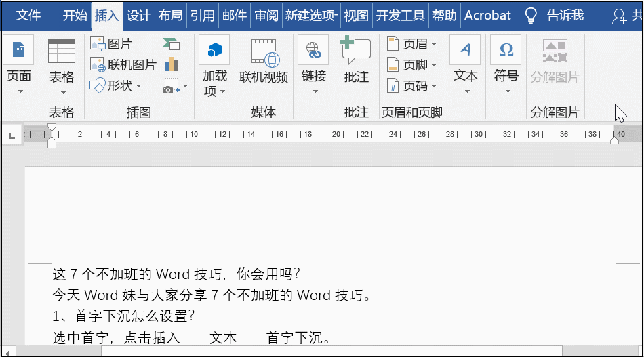
Task: Expand the 加载项 dropdown arrow
Action: click(222, 91)
